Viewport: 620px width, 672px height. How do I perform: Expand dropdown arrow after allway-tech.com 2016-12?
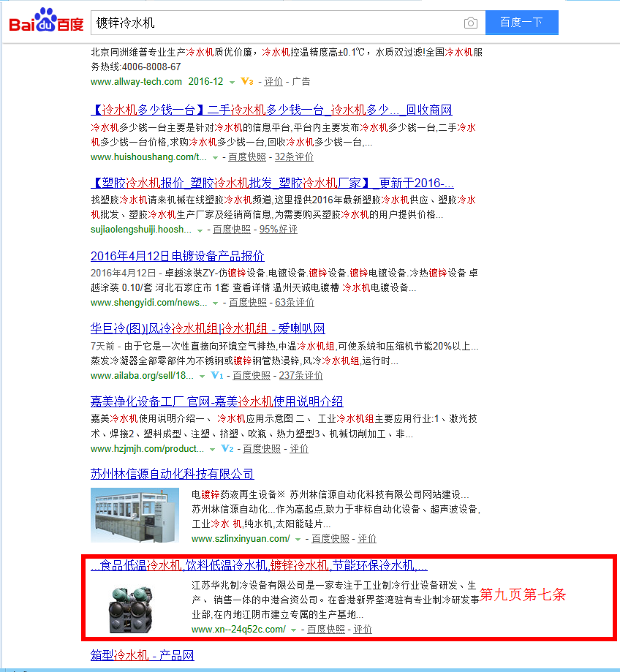(232, 83)
